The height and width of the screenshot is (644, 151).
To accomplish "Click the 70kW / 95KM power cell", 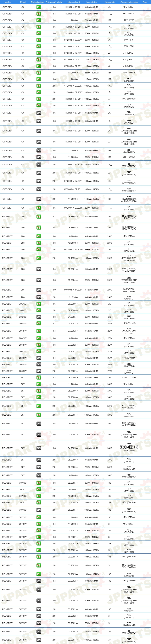I will [92, 20].
